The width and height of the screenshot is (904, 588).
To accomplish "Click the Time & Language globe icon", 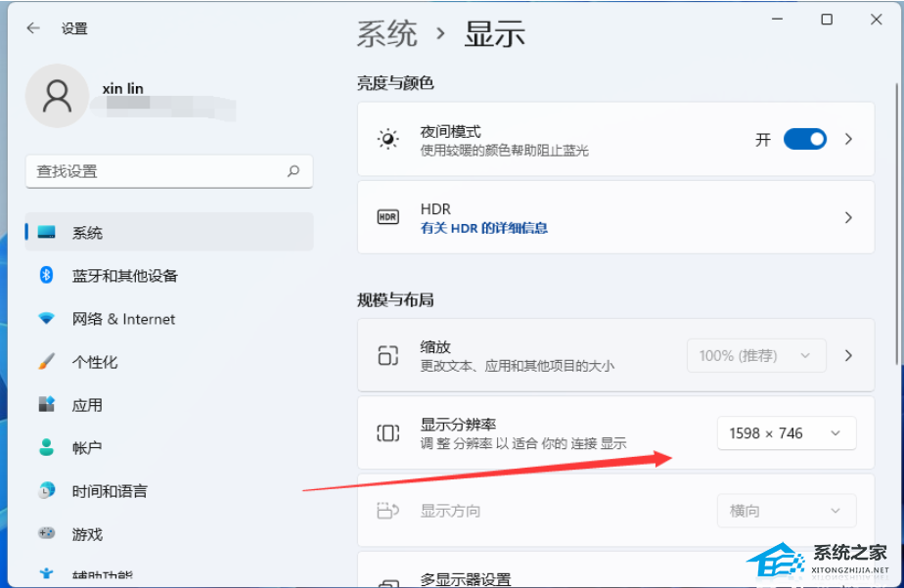I will [x=46, y=490].
